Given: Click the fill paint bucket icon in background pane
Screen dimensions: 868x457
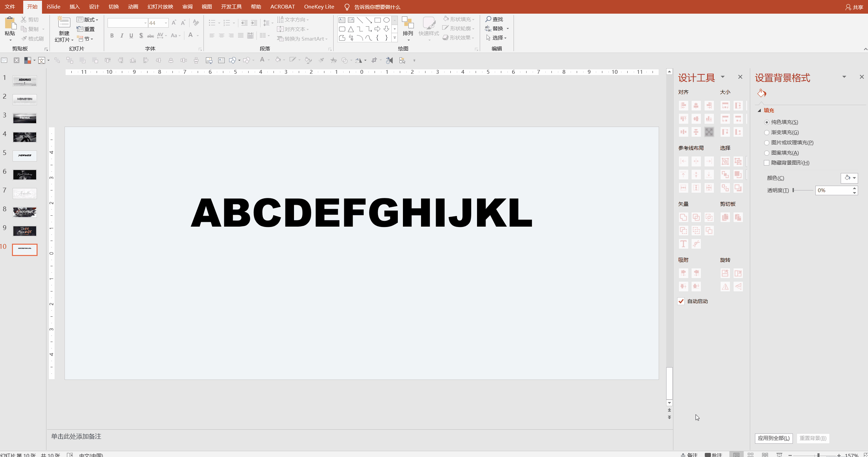Looking at the screenshot, I should pos(762,93).
